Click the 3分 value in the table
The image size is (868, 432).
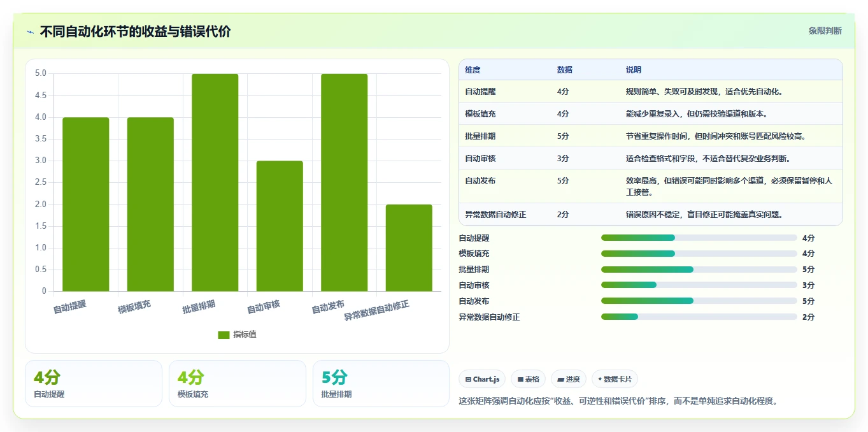pyautogui.click(x=563, y=159)
